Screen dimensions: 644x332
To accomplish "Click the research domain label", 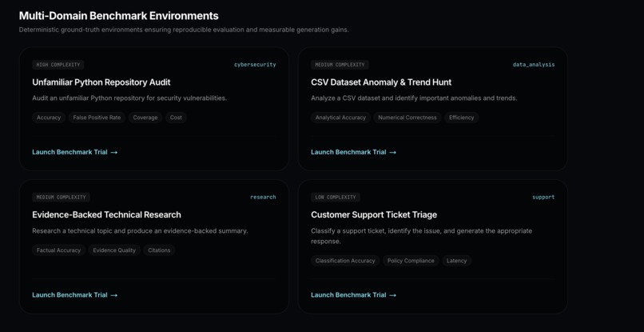I will point(263,197).
